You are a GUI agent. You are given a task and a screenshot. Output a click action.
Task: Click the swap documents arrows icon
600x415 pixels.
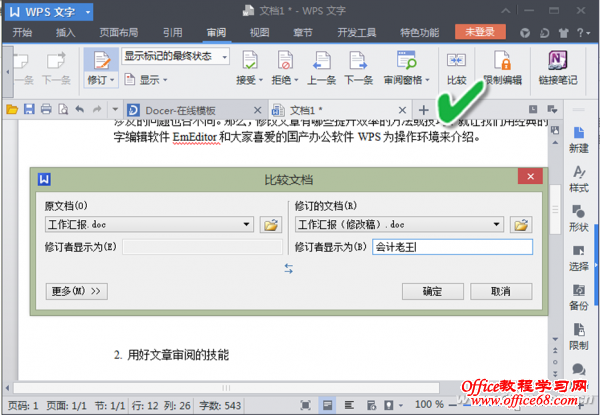tap(289, 269)
